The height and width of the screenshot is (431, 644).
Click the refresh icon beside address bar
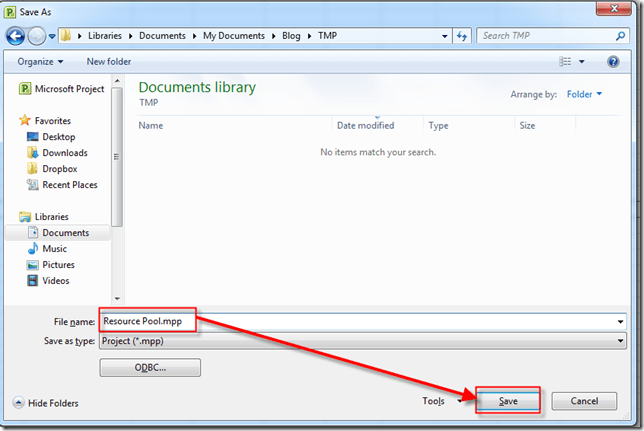click(461, 36)
